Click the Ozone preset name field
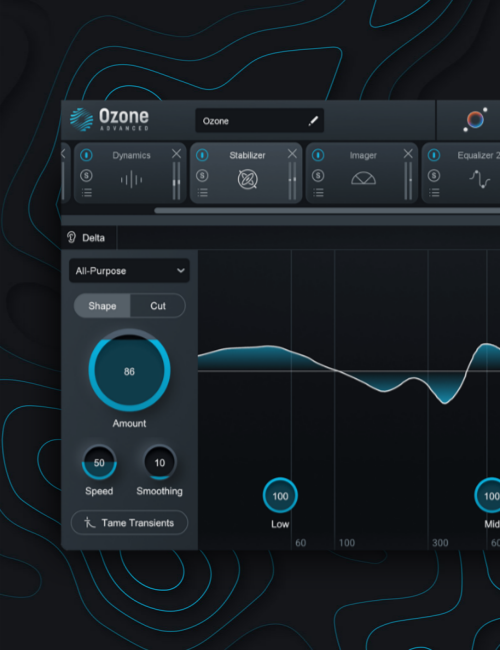This screenshot has height=650, width=500. tap(260, 121)
